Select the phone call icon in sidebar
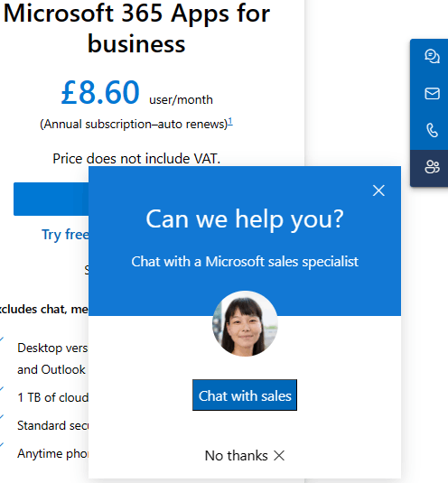The width and height of the screenshot is (448, 483). 432,130
